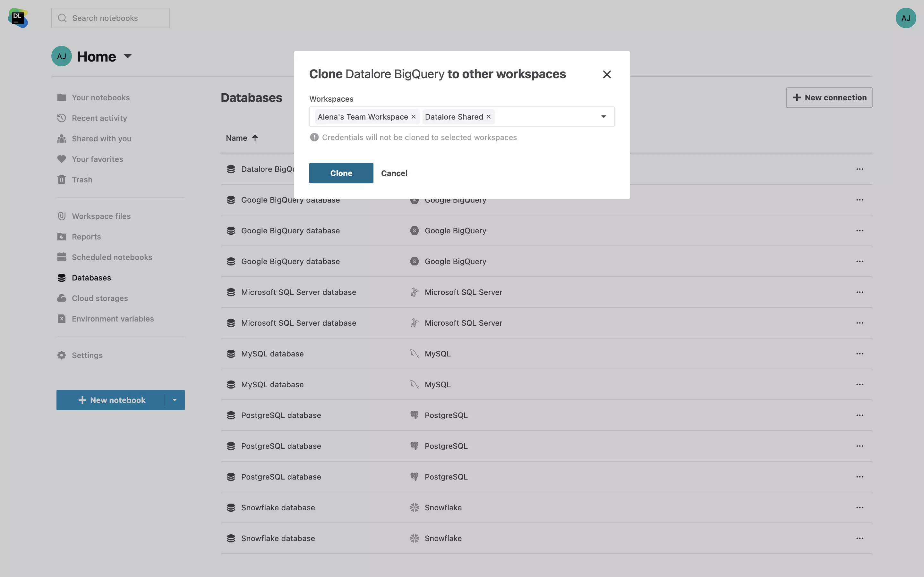Cancel the clone dialog
This screenshot has width=924, height=577.
pos(394,173)
